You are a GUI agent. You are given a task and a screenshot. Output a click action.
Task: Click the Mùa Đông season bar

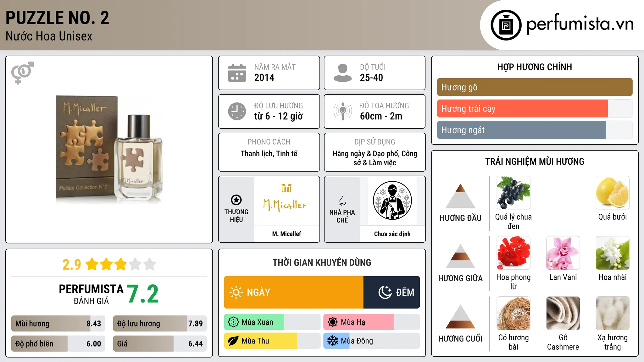tap(371, 341)
